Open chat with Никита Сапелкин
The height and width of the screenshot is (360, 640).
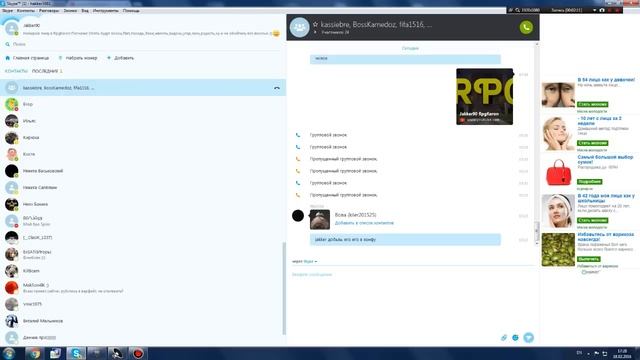(x=143, y=188)
